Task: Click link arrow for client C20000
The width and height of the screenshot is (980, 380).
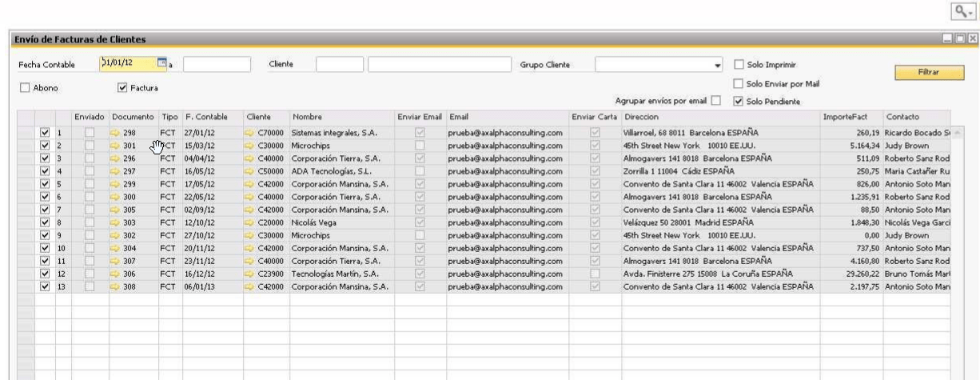Action: (x=250, y=222)
